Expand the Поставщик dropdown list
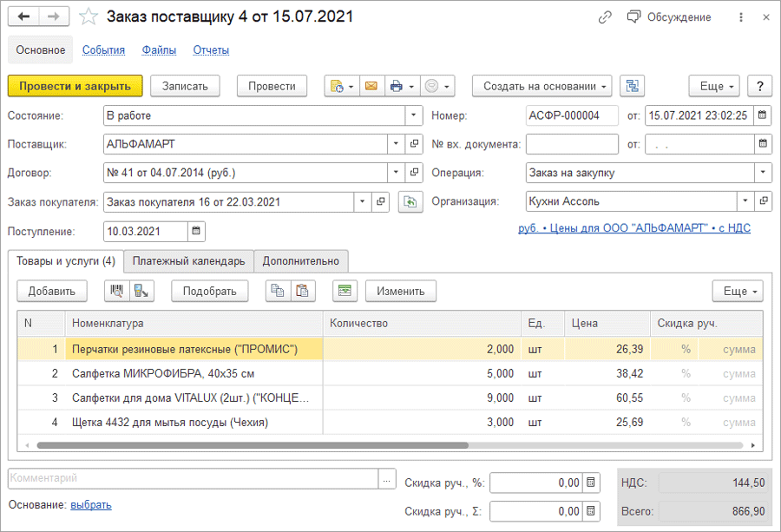Viewport: 781px width, 532px height. pos(396,144)
